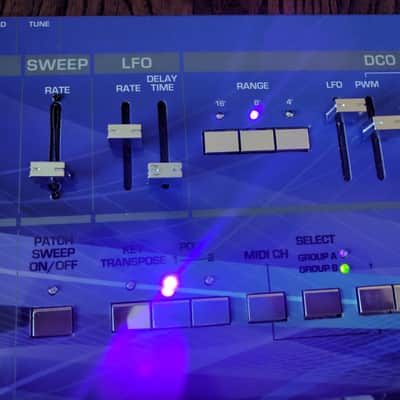Click the Patch Sweep indicator LED
400x400 pixels.
click(52, 290)
